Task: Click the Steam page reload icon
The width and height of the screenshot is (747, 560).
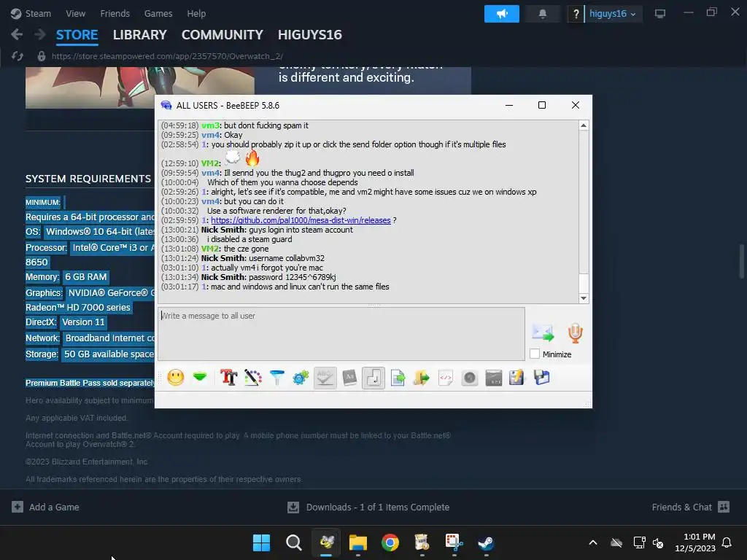Action: 18,56
